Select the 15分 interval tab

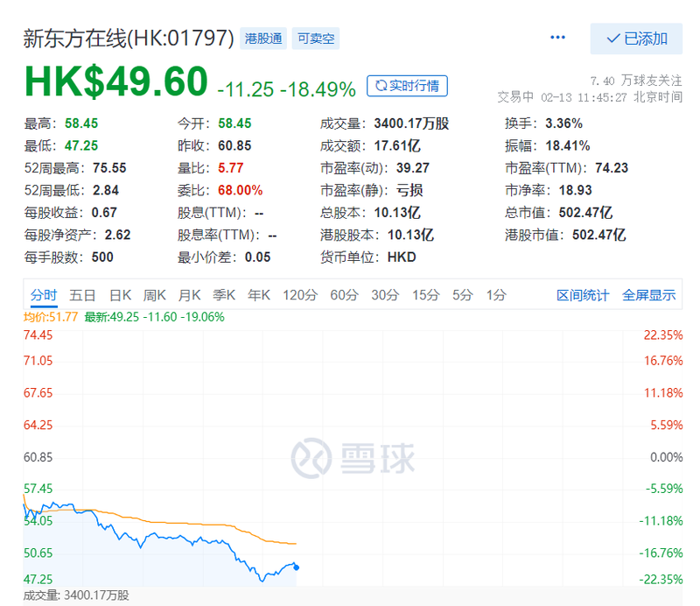click(x=426, y=295)
